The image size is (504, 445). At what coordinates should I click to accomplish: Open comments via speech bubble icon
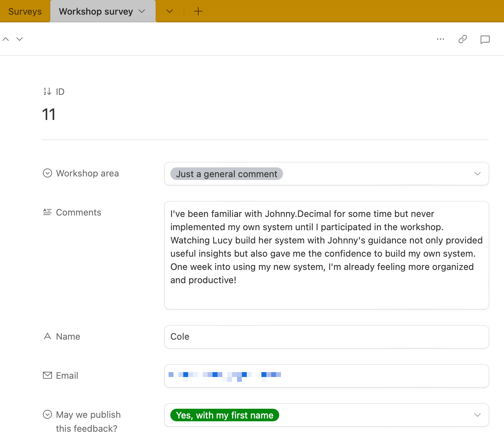(x=485, y=39)
